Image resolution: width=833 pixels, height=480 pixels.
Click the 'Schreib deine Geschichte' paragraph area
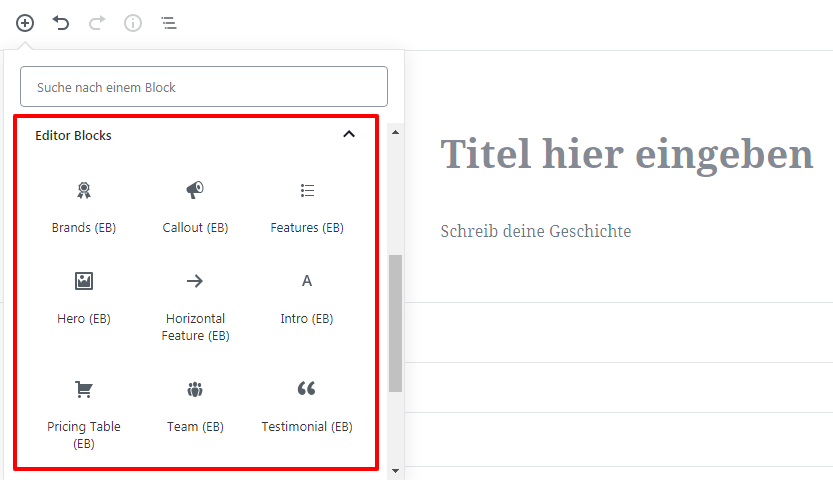536,231
